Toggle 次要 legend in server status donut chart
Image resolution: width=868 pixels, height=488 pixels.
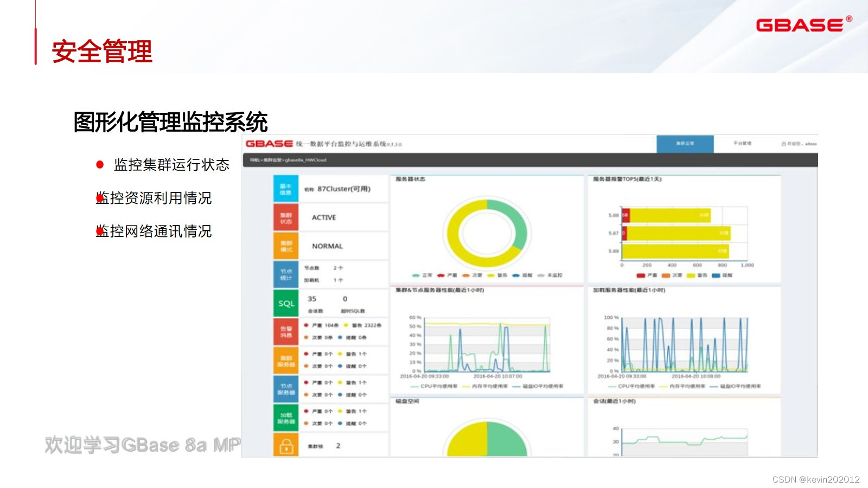pyautogui.click(x=472, y=275)
